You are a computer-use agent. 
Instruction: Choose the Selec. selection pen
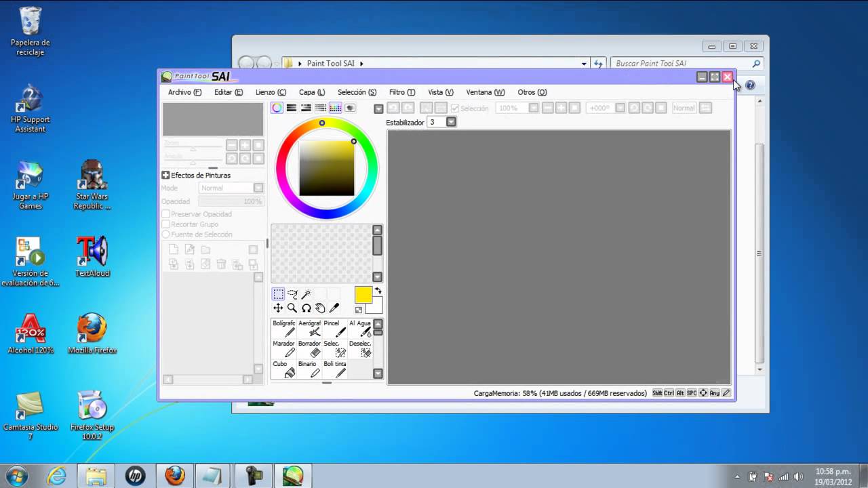coord(335,348)
